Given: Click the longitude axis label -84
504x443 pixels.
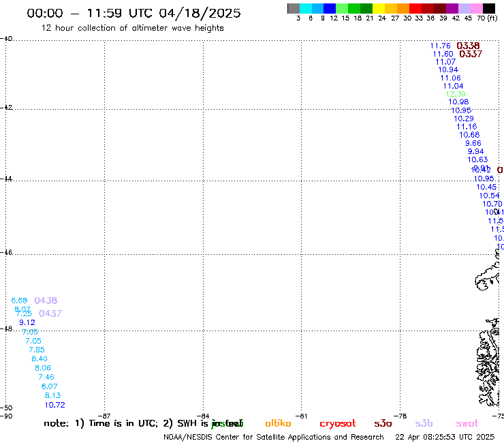Looking at the screenshot, I should [x=203, y=416].
